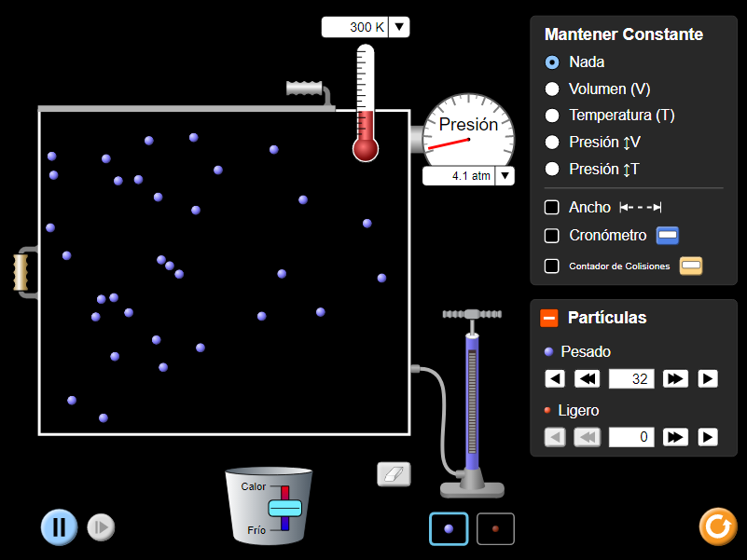Enable the Ancho checkbox

point(552,207)
